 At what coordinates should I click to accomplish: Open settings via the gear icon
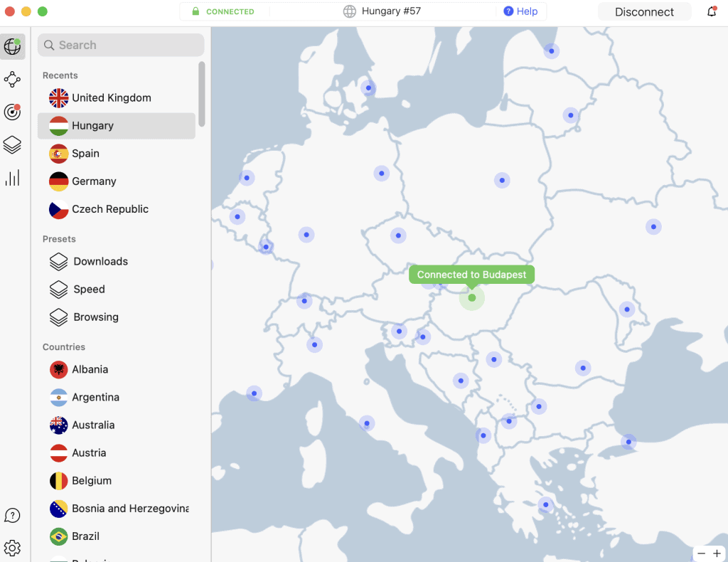pyautogui.click(x=12, y=548)
